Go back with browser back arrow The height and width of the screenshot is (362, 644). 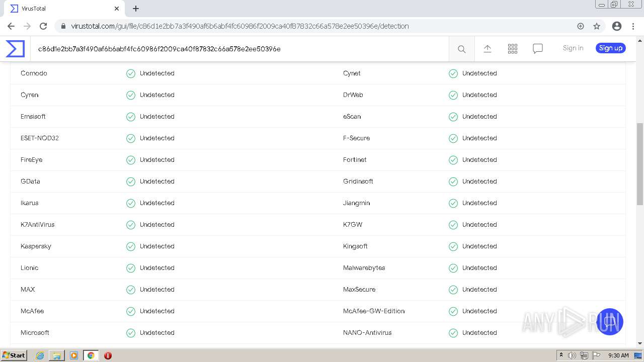tap(11, 26)
